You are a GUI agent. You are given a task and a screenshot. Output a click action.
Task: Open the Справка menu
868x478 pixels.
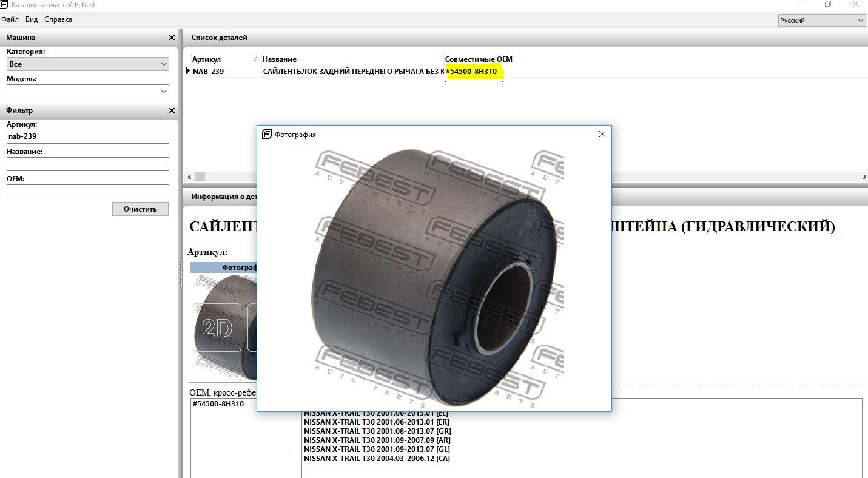(x=58, y=19)
